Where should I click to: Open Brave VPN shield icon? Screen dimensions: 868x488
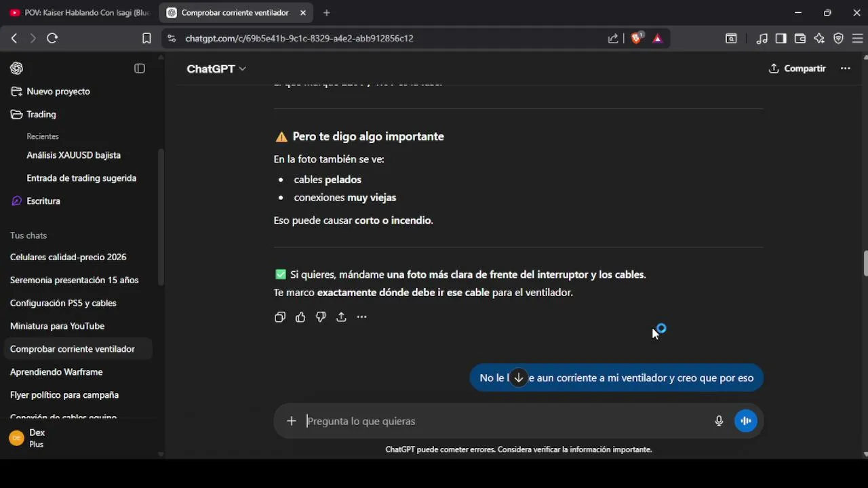(x=838, y=39)
